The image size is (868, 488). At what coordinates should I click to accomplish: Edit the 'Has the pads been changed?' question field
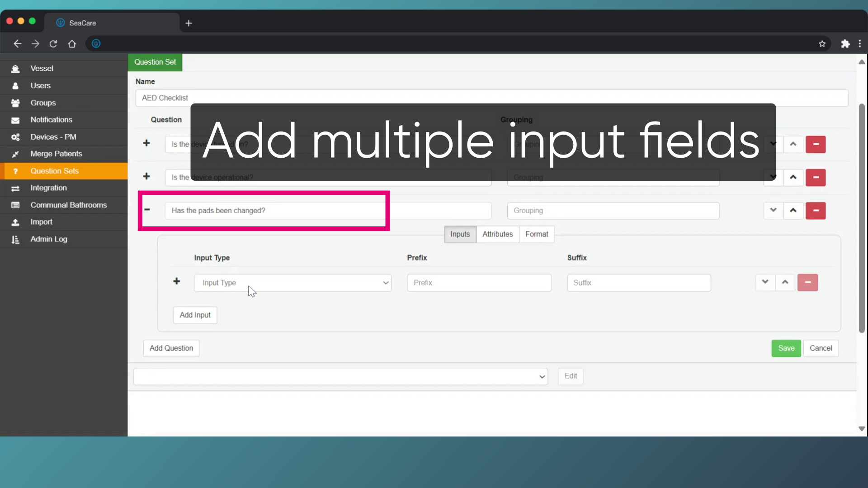(x=328, y=211)
